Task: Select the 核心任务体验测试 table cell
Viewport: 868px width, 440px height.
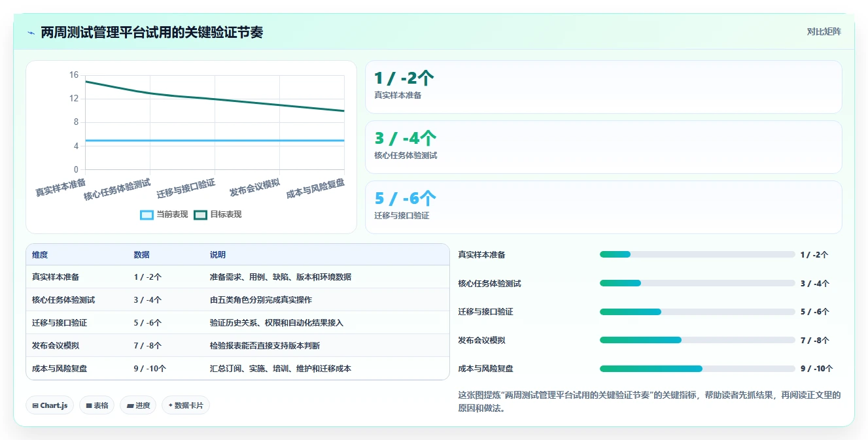Action: (77, 299)
